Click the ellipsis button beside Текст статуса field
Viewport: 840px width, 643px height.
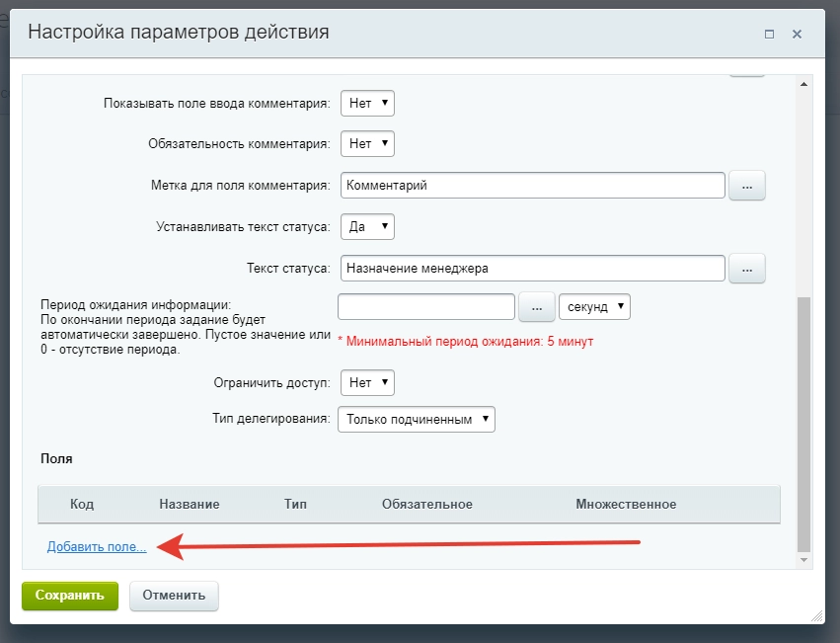pos(747,268)
